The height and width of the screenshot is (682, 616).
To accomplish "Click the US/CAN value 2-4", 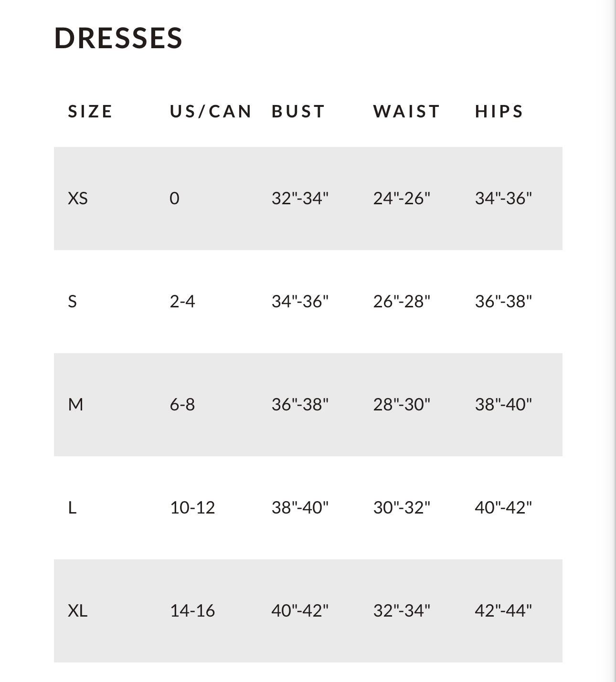I will [x=182, y=301].
